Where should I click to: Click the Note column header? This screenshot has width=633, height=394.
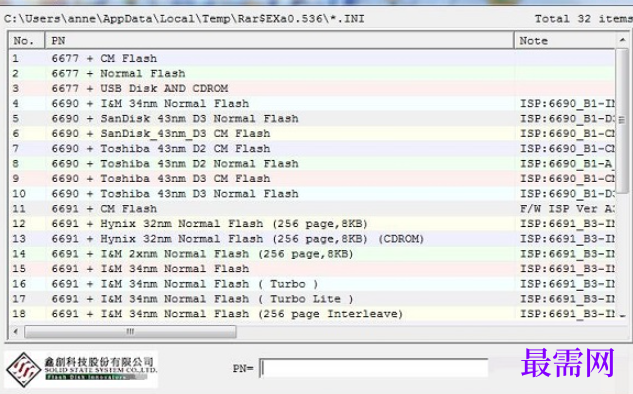pos(565,41)
